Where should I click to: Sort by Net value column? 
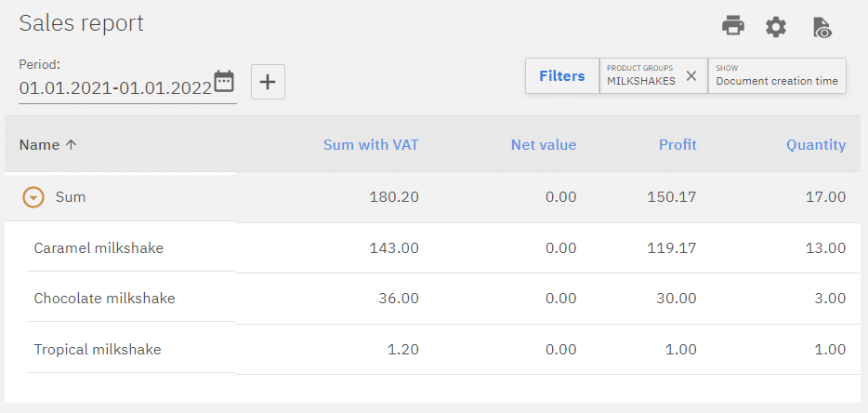click(x=543, y=145)
